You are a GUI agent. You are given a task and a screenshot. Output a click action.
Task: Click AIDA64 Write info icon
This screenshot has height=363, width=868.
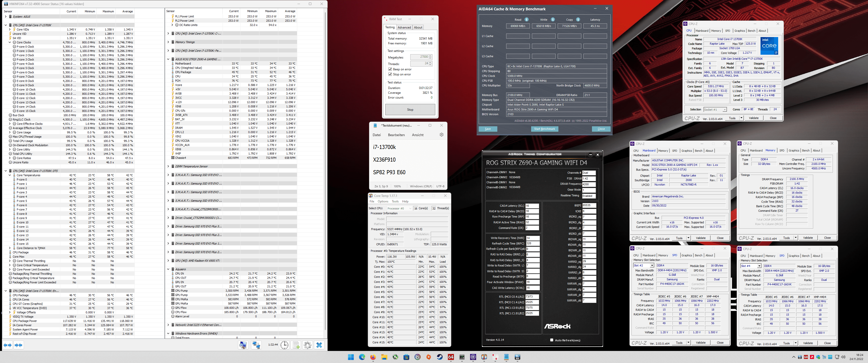tap(553, 19)
